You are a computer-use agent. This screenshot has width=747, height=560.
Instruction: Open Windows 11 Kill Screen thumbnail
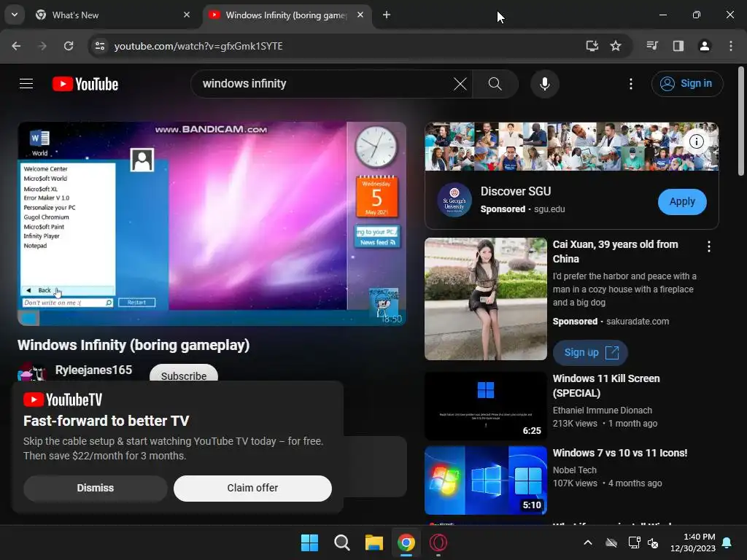pos(485,406)
